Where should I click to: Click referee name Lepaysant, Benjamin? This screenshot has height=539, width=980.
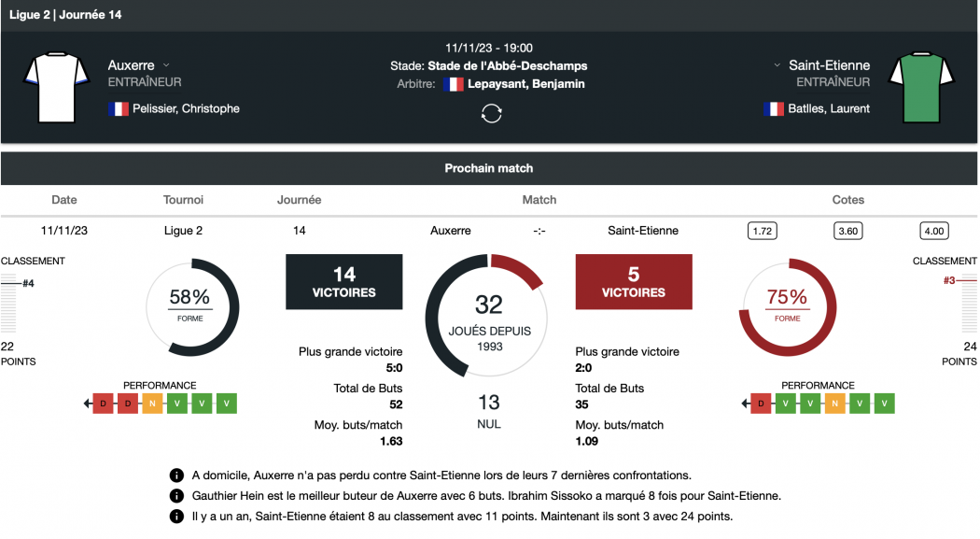(526, 84)
